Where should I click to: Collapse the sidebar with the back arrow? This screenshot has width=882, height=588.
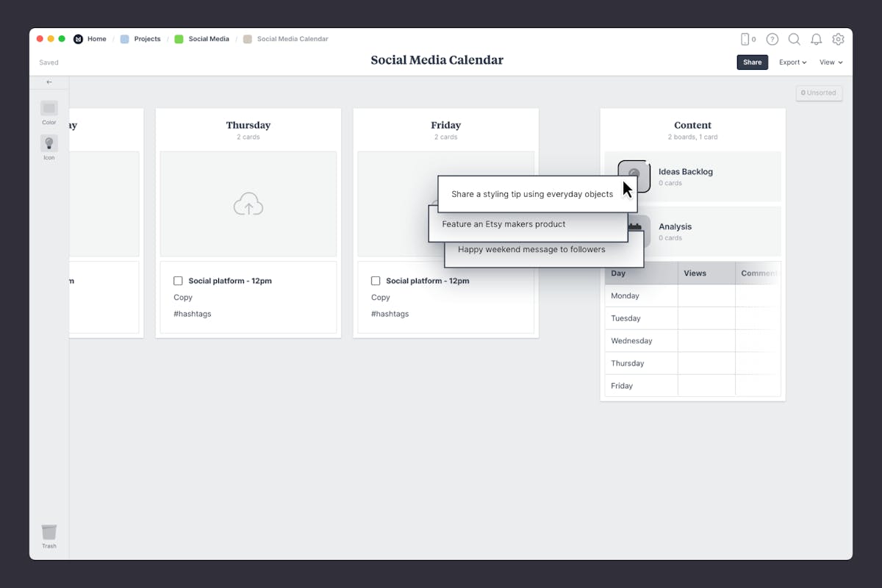[49, 82]
